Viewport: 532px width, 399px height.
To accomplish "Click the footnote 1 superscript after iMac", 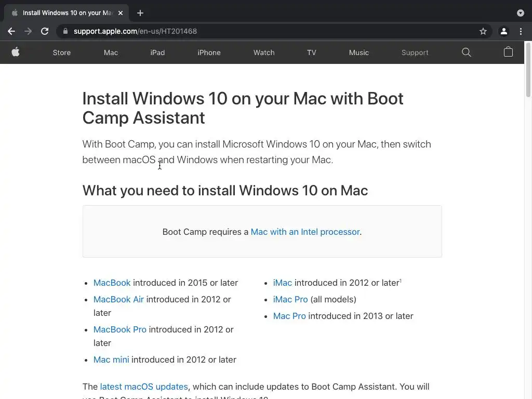I will 401,281.
